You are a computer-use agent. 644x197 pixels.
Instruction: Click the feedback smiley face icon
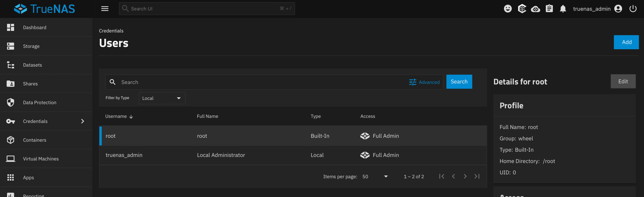[x=507, y=9]
